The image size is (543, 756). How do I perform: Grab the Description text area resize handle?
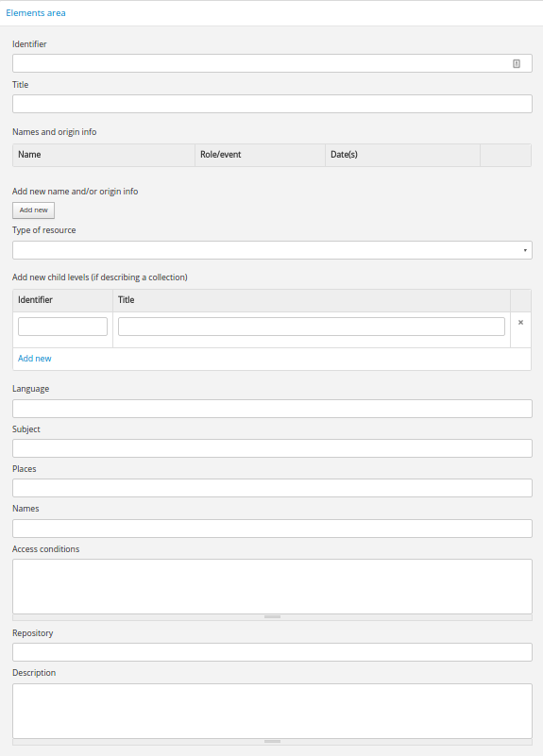click(272, 742)
